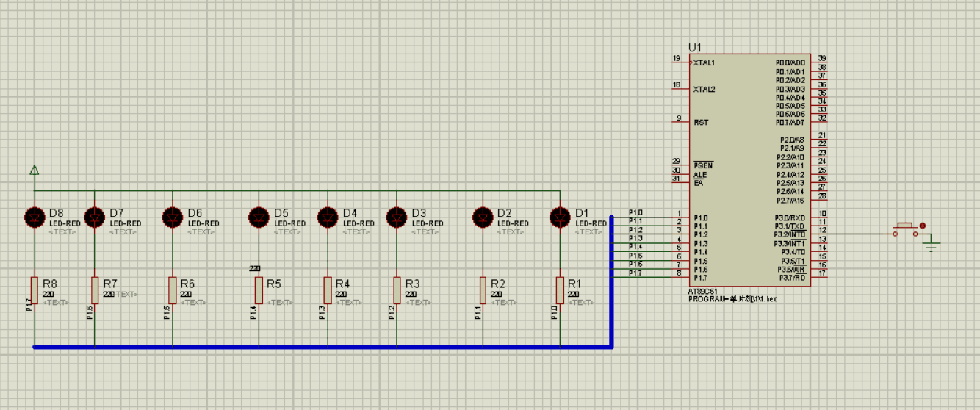Click pin number 12 on the chip

(823, 231)
